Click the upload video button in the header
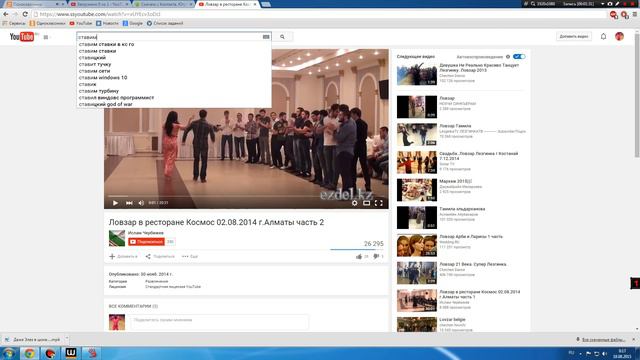 point(573,36)
